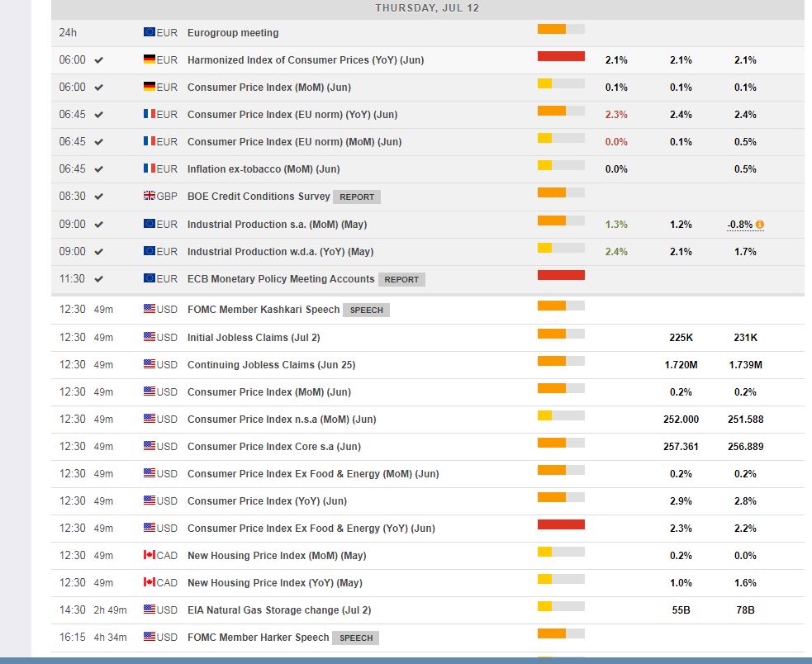Click the checkmark beside ECB Monetary Policy row
This screenshot has width=812, height=664.
click(x=99, y=279)
